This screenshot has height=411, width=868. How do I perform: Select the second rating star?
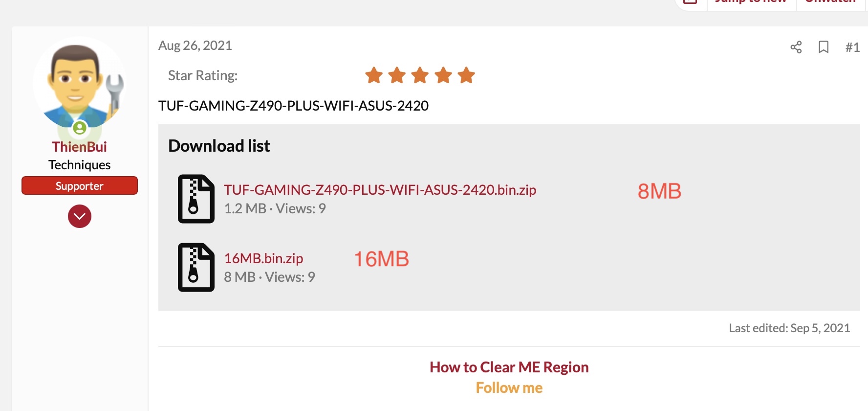(x=397, y=75)
